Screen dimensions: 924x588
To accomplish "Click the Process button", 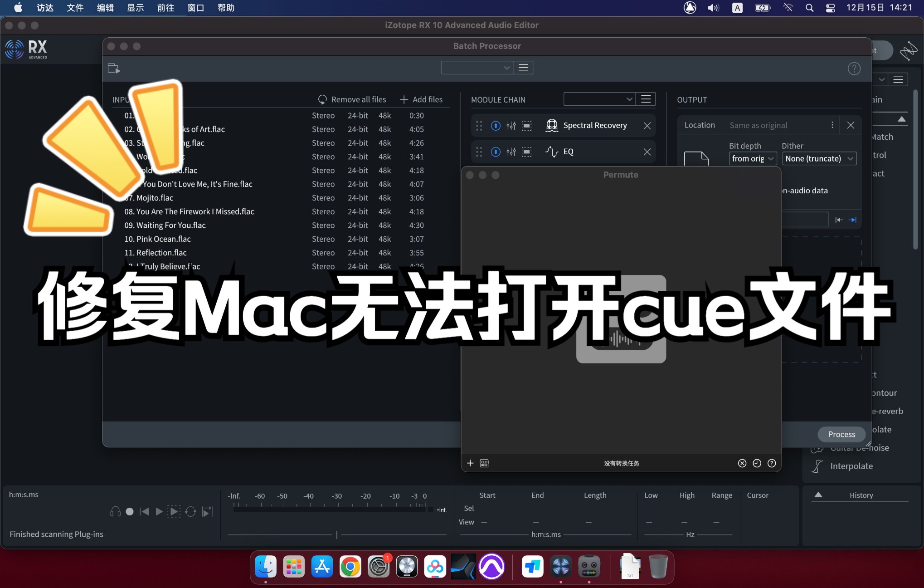I will 841,434.
